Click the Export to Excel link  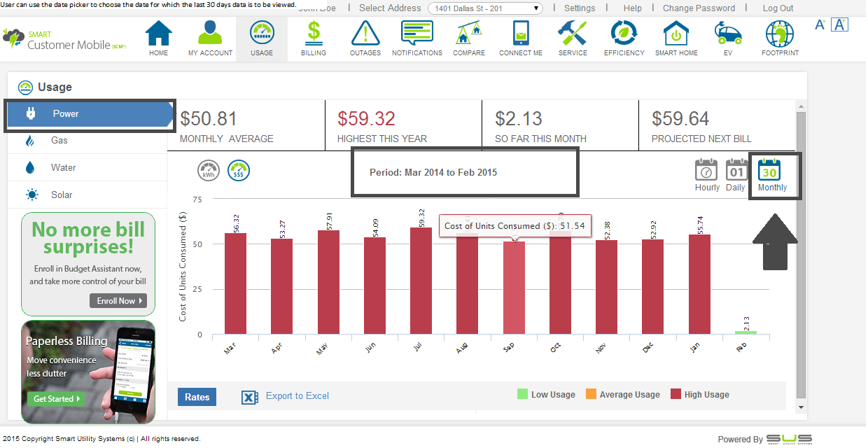(x=297, y=396)
